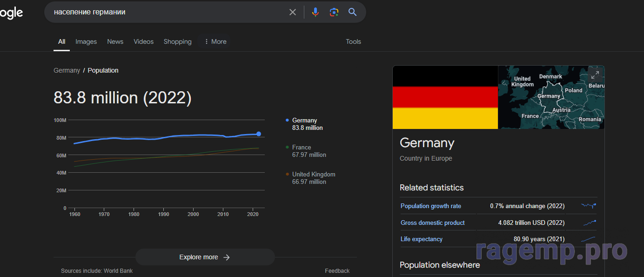Open the Gross domestic product link
The width and height of the screenshot is (644, 277).
tap(433, 223)
